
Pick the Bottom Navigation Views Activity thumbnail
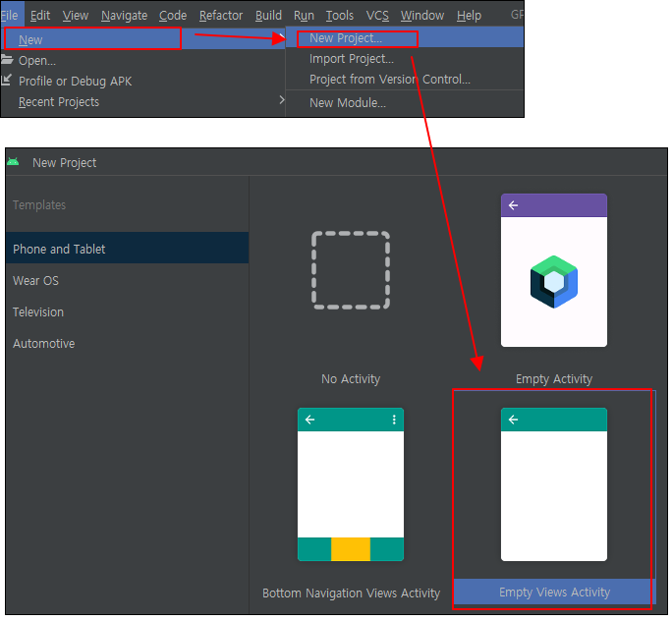(351, 484)
